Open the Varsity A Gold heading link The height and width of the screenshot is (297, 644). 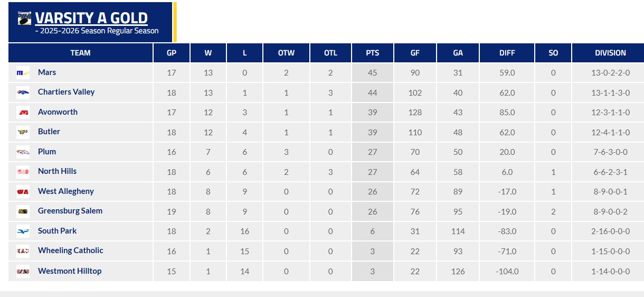[91, 18]
